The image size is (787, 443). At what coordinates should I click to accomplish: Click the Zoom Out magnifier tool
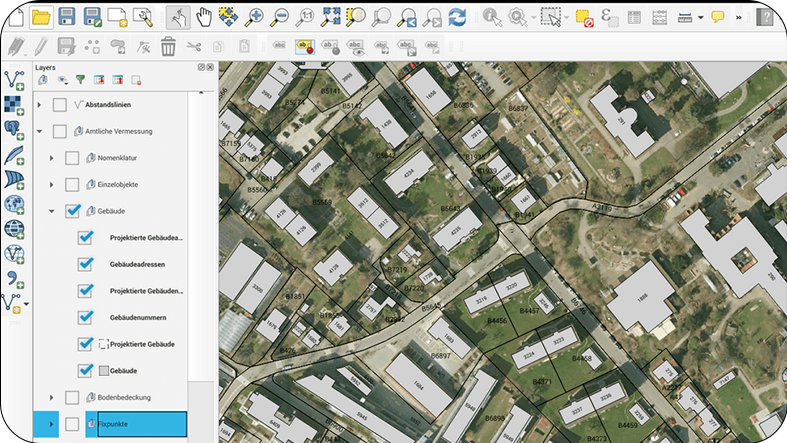tap(281, 17)
